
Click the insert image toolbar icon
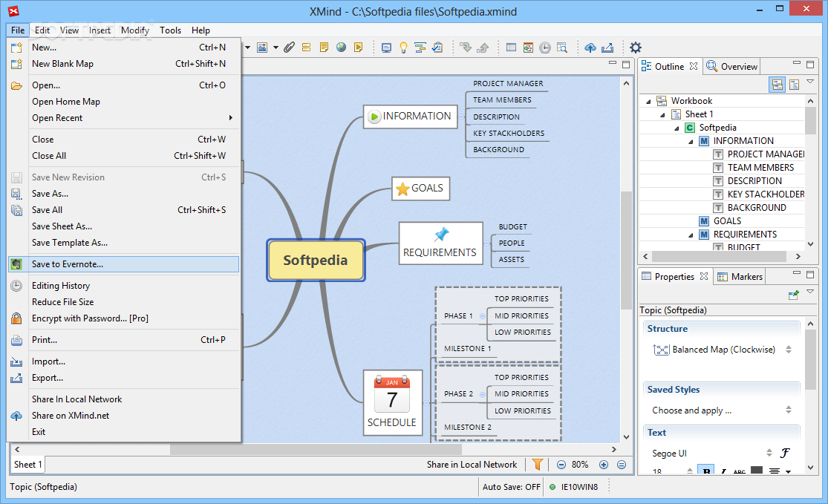(262, 48)
